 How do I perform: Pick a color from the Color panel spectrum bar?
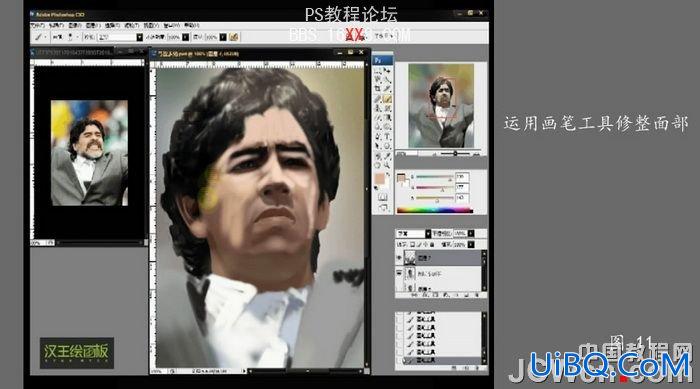pyautogui.click(x=435, y=210)
